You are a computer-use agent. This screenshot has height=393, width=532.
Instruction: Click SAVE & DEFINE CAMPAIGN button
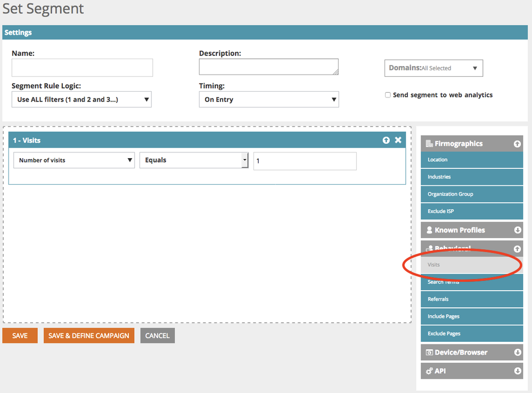tap(89, 336)
